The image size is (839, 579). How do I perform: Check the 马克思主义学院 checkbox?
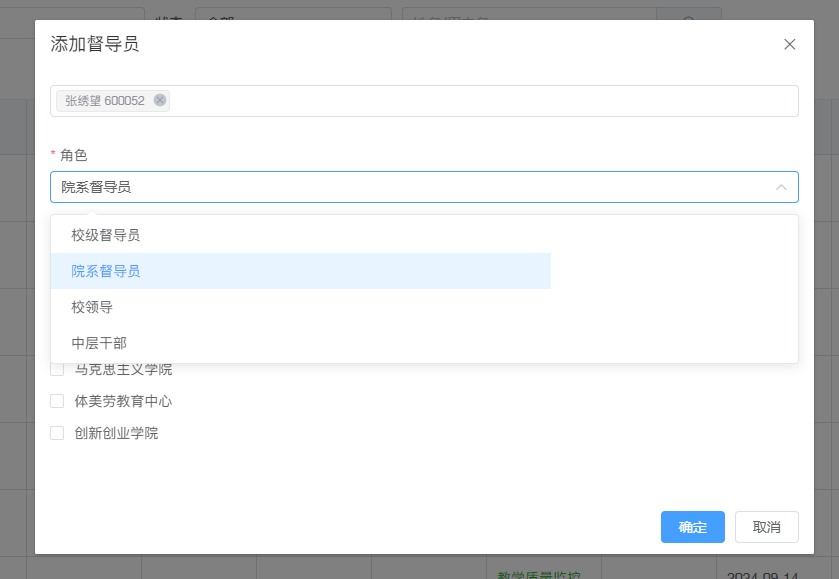tap(57, 370)
